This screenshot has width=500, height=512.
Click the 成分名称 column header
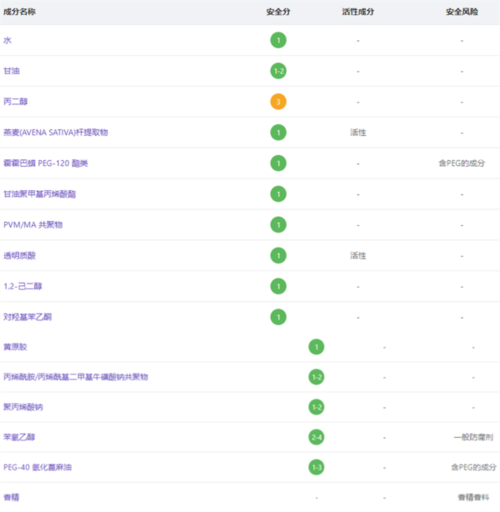pyautogui.click(x=19, y=12)
